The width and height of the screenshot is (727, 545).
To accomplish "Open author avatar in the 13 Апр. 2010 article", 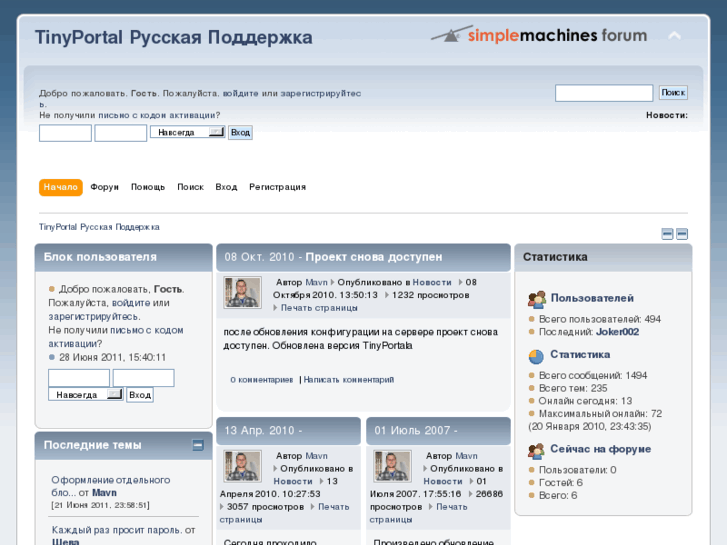I will pyautogui.click(x=242, y=466).
